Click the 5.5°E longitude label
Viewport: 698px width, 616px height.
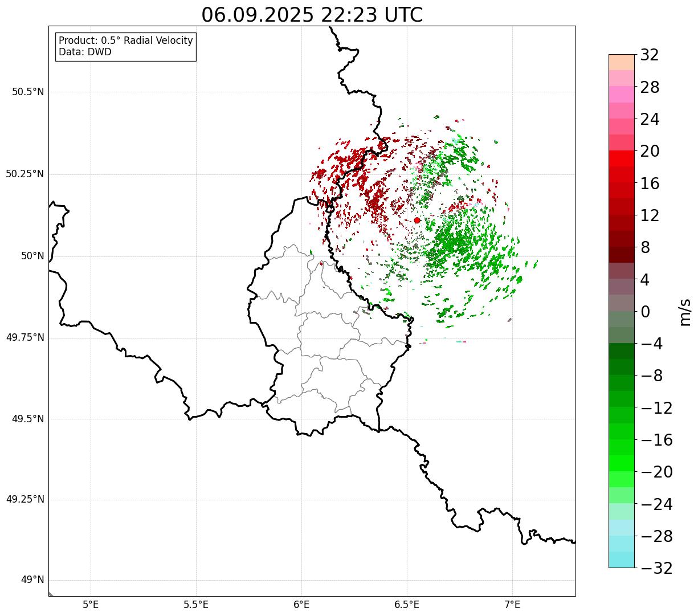(x=196, y=604)
